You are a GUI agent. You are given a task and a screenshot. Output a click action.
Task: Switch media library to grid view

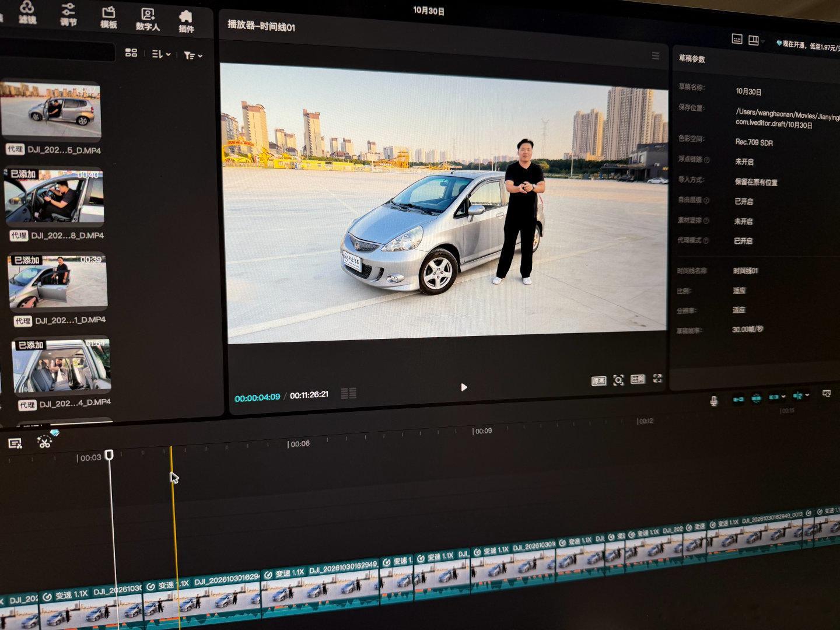131,53
